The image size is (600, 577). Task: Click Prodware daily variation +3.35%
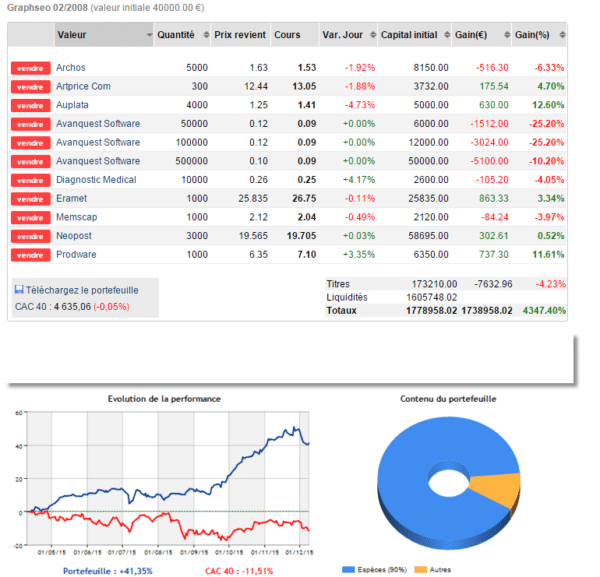pyautogui.click(x=359, y=255)
